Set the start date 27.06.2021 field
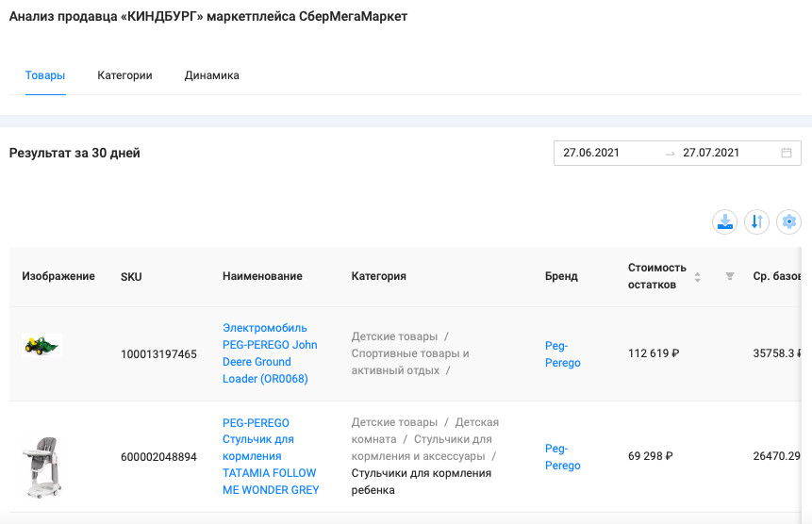Viewport: 812px width, 524px height. click(591, 153)
